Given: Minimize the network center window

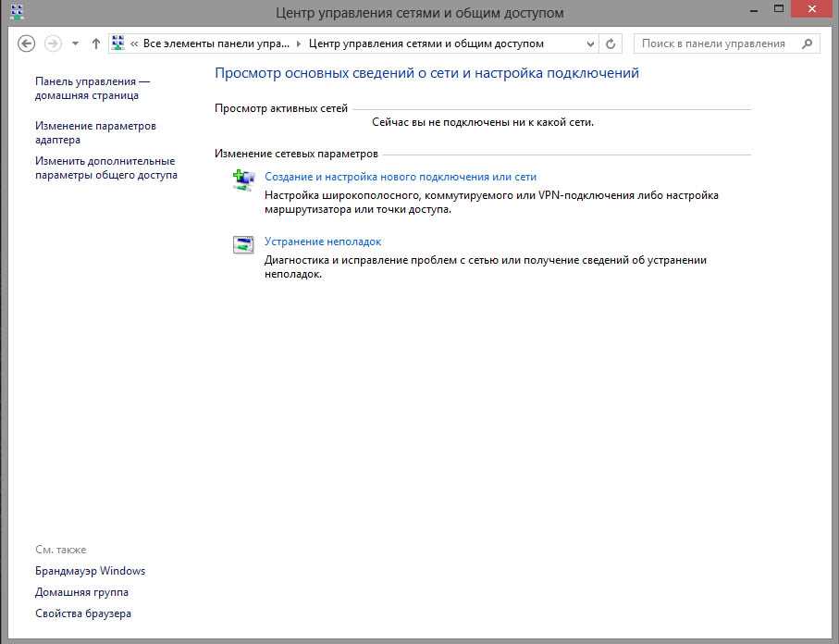Looking at the screenshot, I should pyautogui.click(x=754, y=11).
